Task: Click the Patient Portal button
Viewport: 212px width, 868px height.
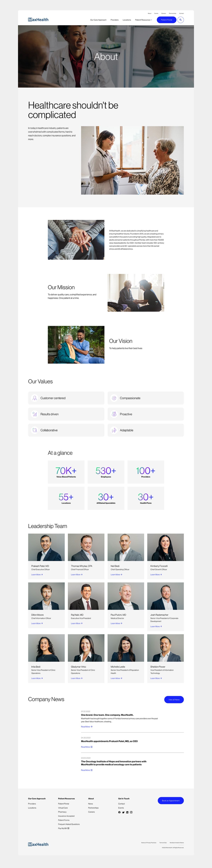Action: coord(166,20)
